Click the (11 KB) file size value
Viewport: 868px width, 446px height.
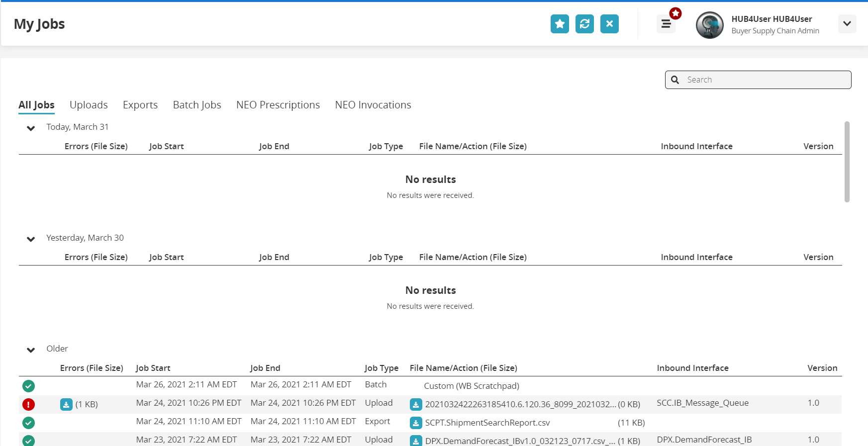point(631,423)
